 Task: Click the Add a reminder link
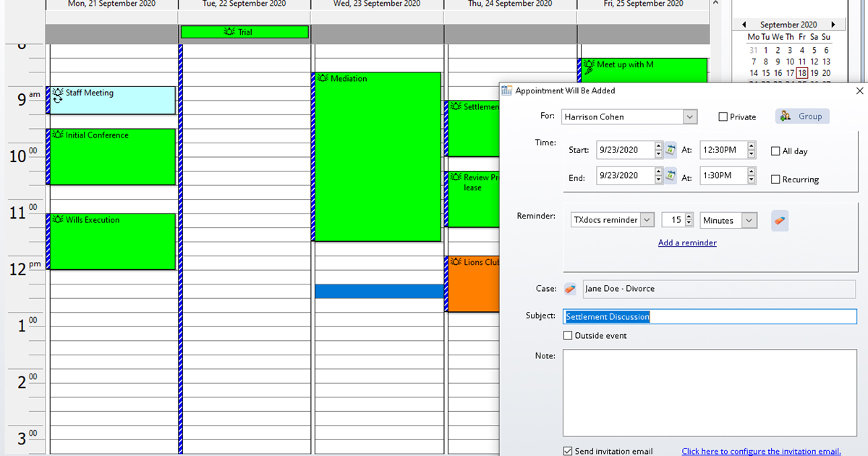pyautogui.click(x=687, y=243)
